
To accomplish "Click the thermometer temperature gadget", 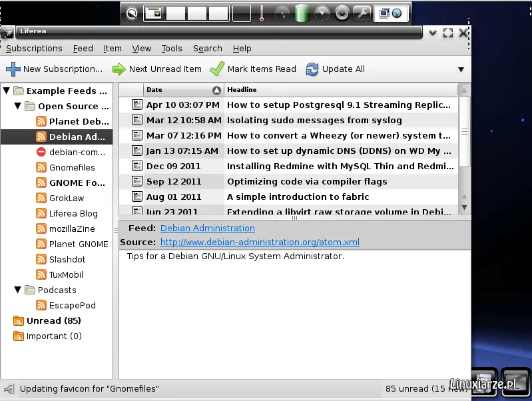I will click(262, 13).
